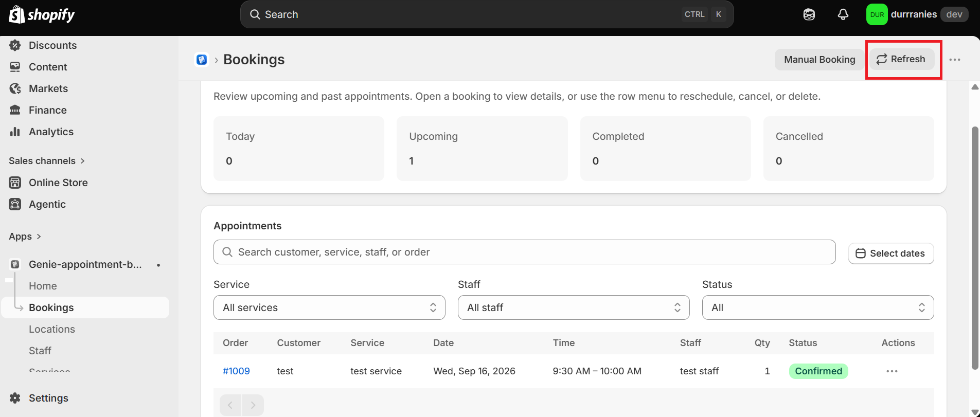Open Settings at the sidebar bottom

click(48, 398)
